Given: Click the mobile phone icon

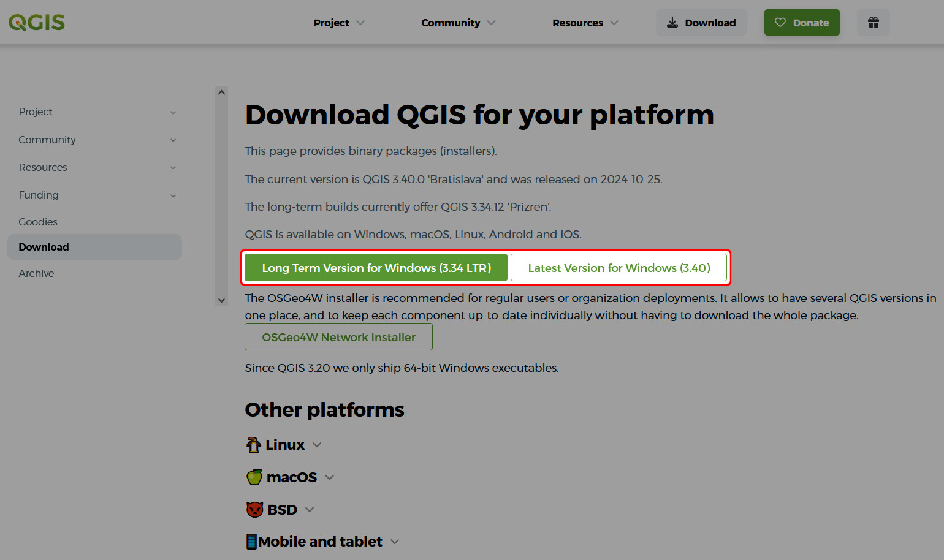Looking at the screenshot, I should [x=251, y=542].
